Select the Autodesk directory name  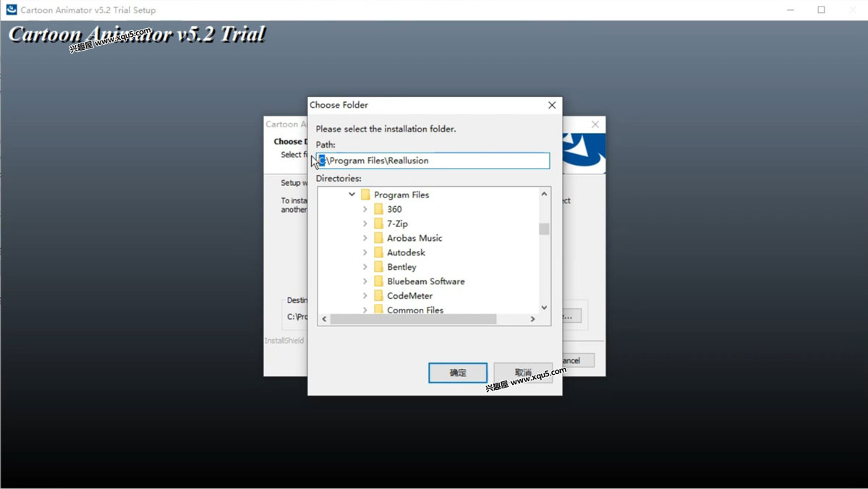click(x=406, y=252)
